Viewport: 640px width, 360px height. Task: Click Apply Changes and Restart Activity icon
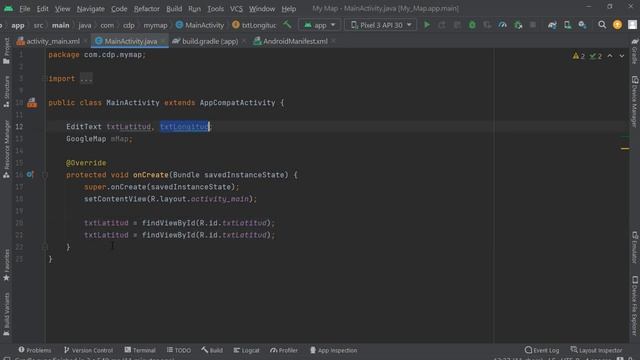tap(442, 25)
